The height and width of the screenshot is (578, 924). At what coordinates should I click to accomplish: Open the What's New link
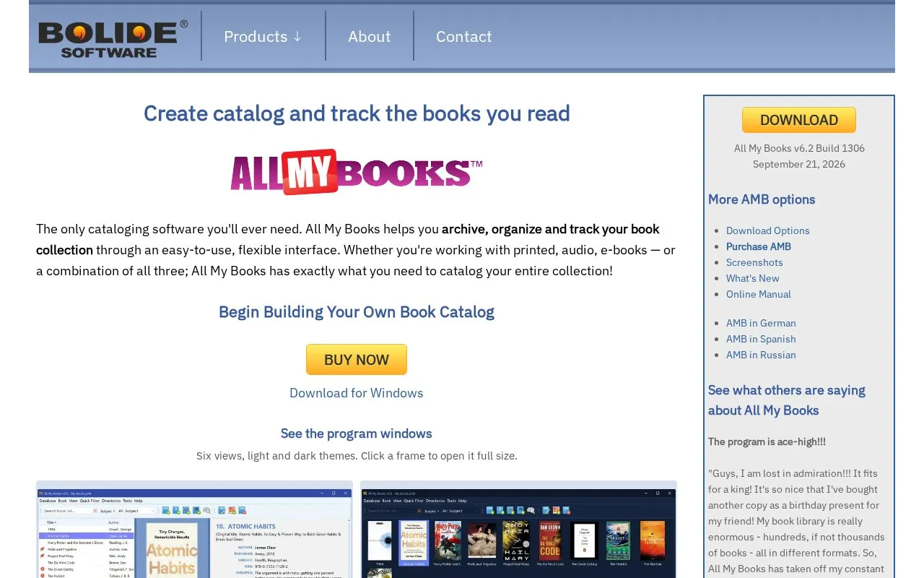tap(753, 278)
